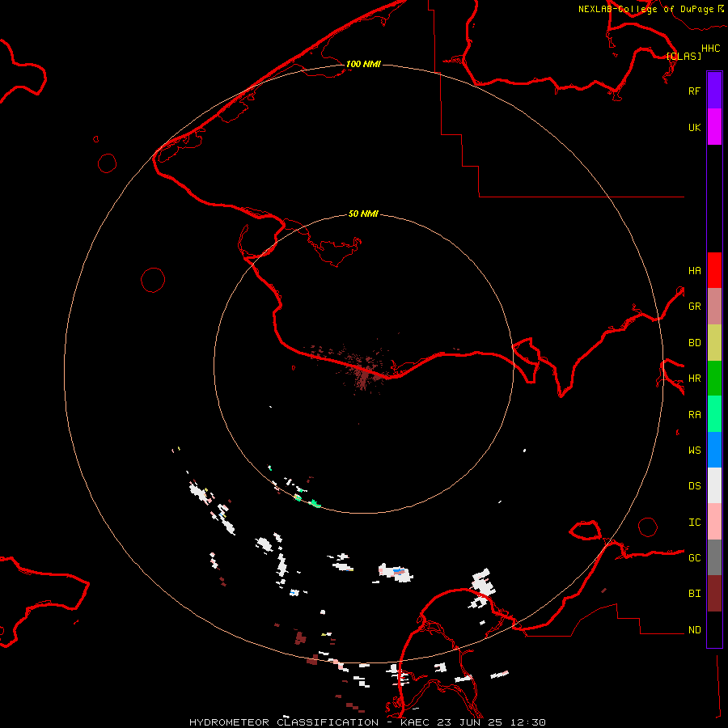Click the UK magenta legend swatch
This screenshot has height=728, width=728.
714,127
